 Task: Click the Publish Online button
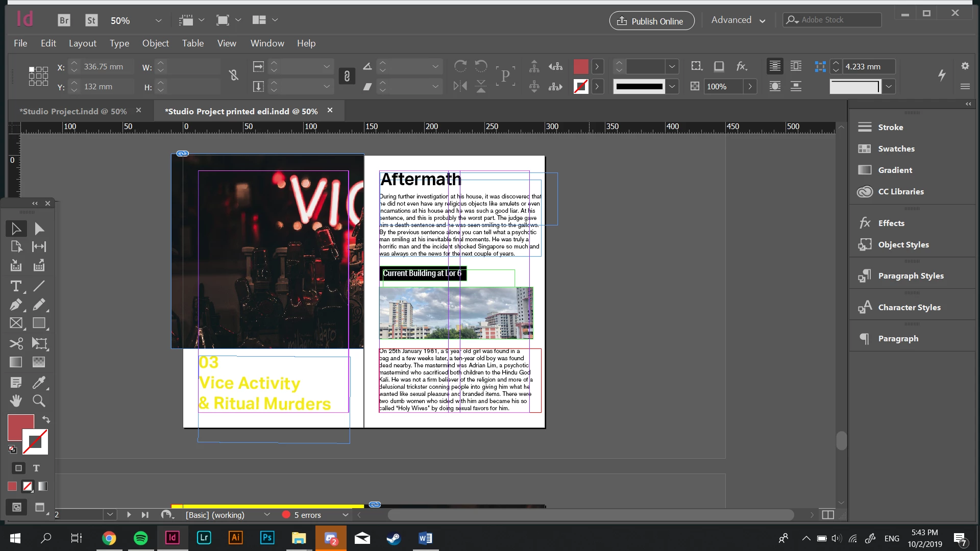pos(652,21)
